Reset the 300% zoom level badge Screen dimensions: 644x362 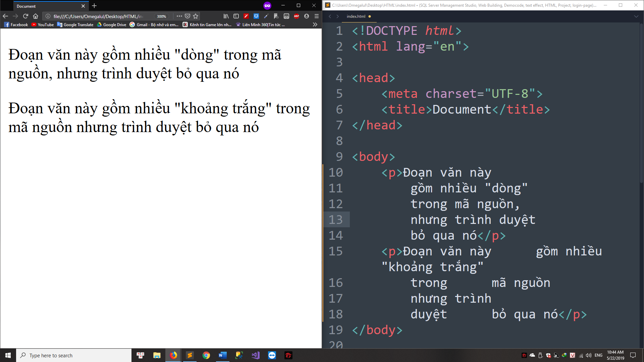(x=162, y=16)
